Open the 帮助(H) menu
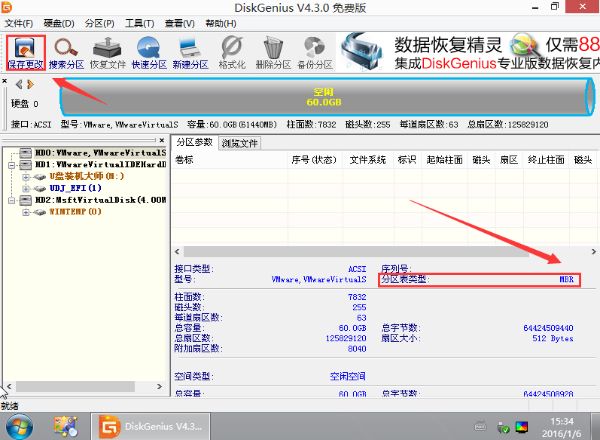 coord(221,23)
